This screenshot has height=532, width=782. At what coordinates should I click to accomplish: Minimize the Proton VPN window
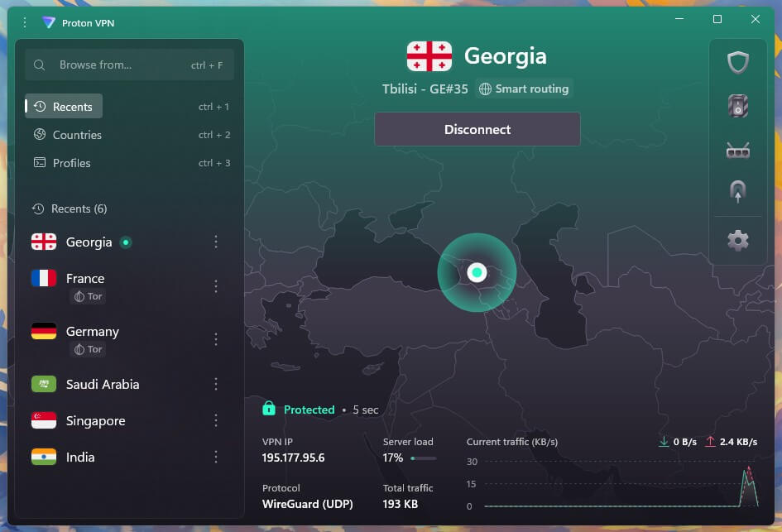679,19
